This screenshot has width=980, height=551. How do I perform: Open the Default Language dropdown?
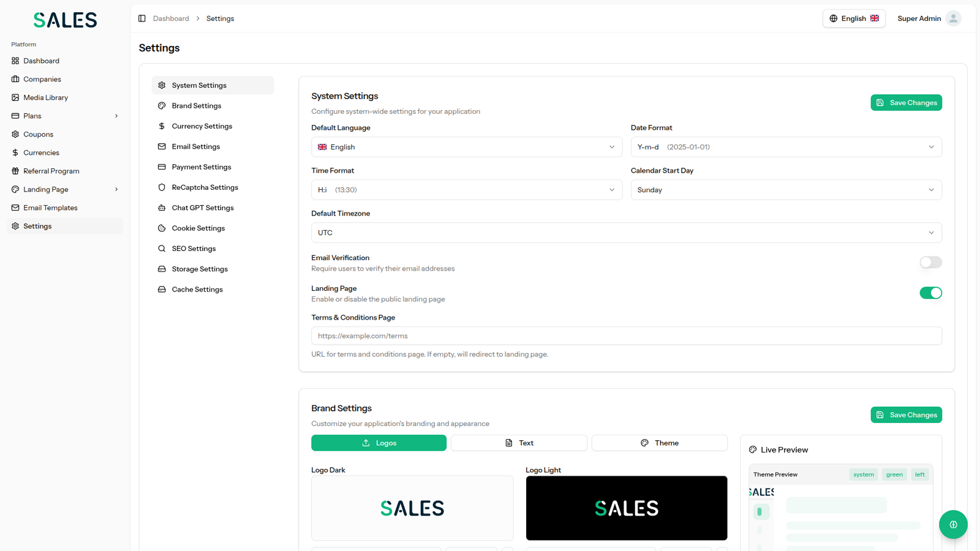[466, 147]
